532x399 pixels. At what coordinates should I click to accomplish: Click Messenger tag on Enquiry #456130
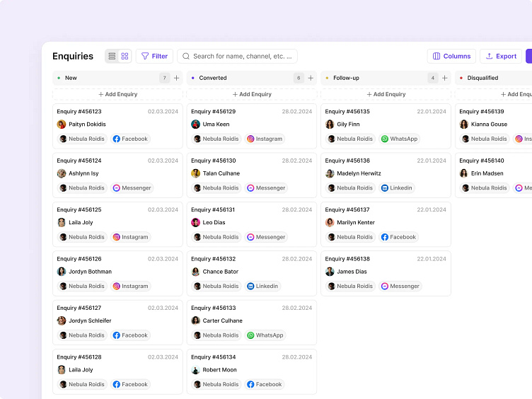(266, 188)
